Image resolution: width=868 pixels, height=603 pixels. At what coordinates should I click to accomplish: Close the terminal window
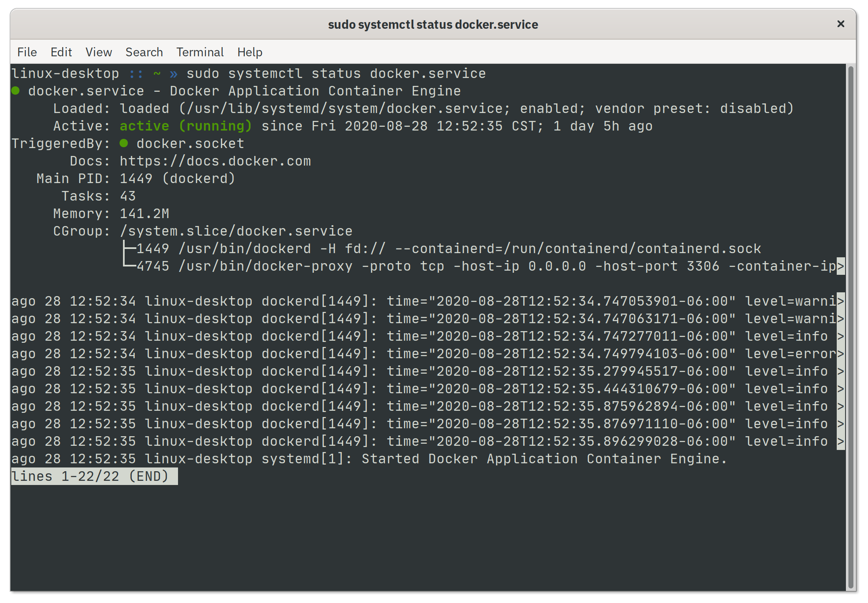[840, 24]
